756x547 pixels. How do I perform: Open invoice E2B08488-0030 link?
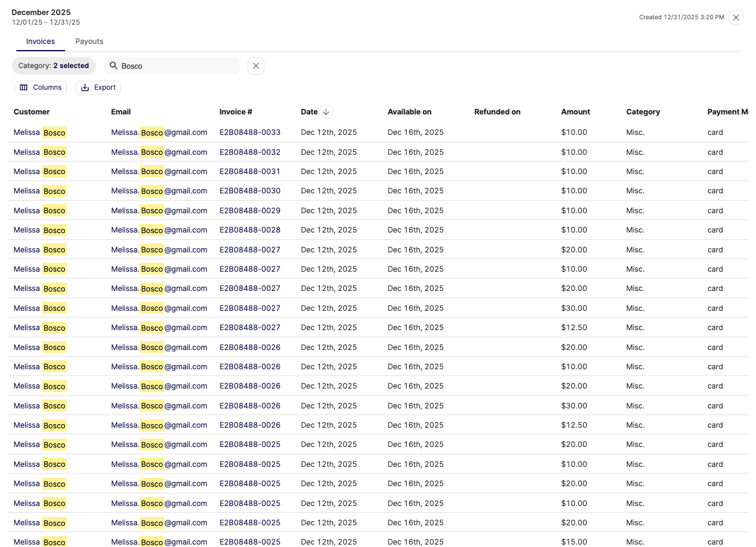(x=249, y=190)
